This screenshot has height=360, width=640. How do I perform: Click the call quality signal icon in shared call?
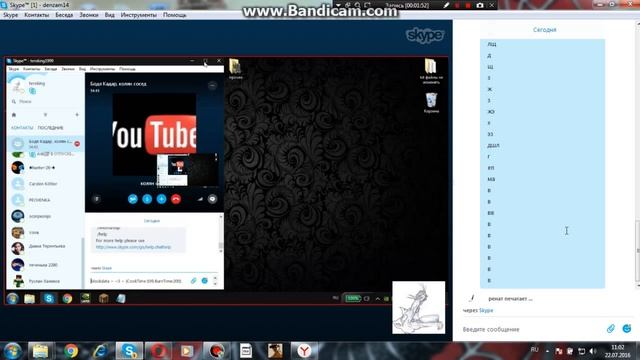click(200, 199)
